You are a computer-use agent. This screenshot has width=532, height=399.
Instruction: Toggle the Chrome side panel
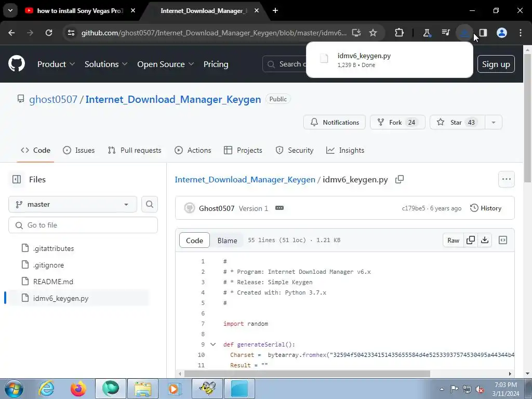(483, 33)
